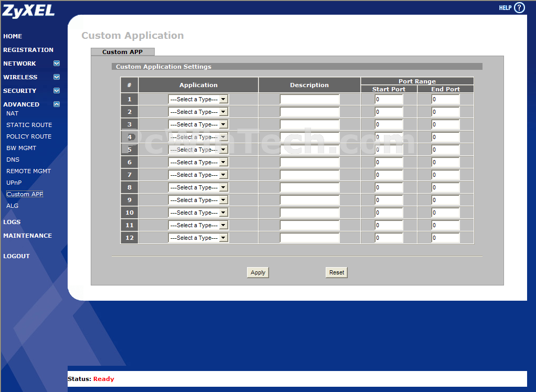Click the Description column header
Screen dimensions: 536x392
(x=309, y=85)
